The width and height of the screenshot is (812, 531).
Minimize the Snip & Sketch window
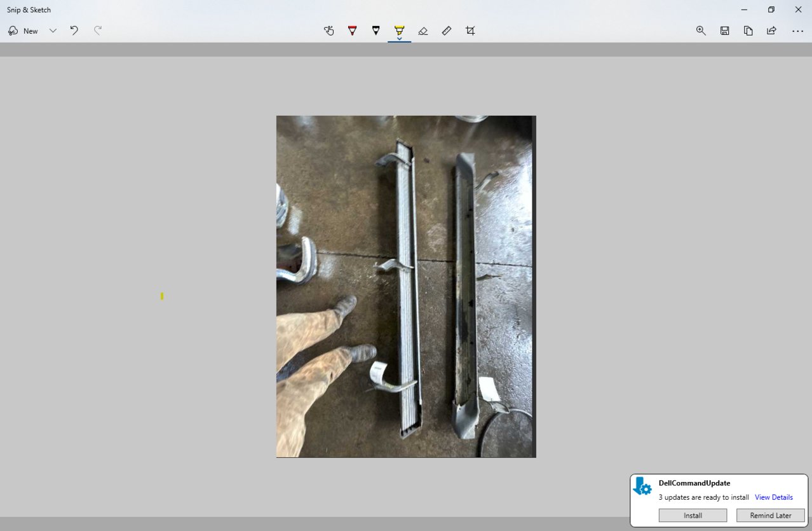[743, 10]
